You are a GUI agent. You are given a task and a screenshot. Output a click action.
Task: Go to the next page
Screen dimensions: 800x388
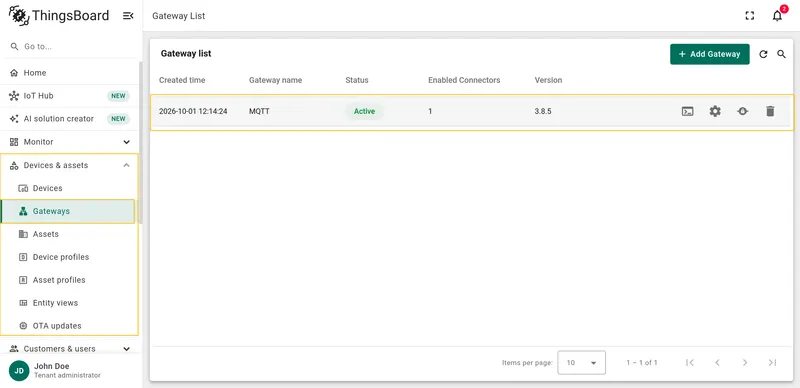(x=745, y=362)
